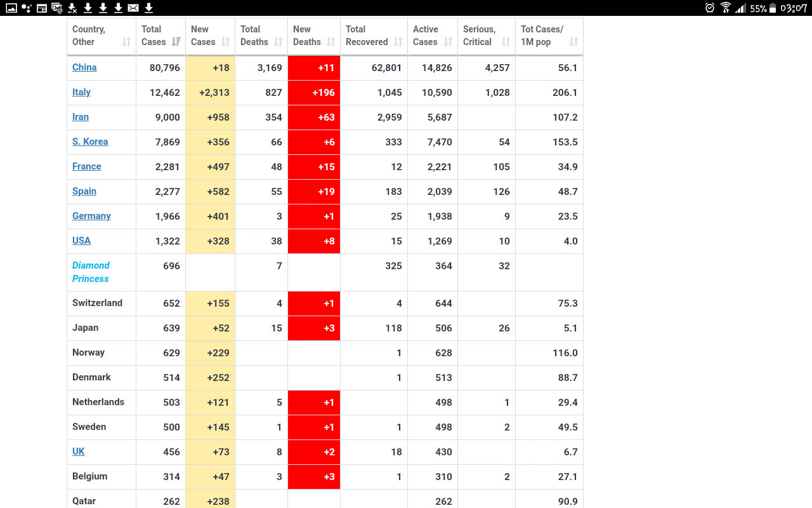
Task: Click Italy's red +196 new deaths cell
Action: (x=314, y=93)
